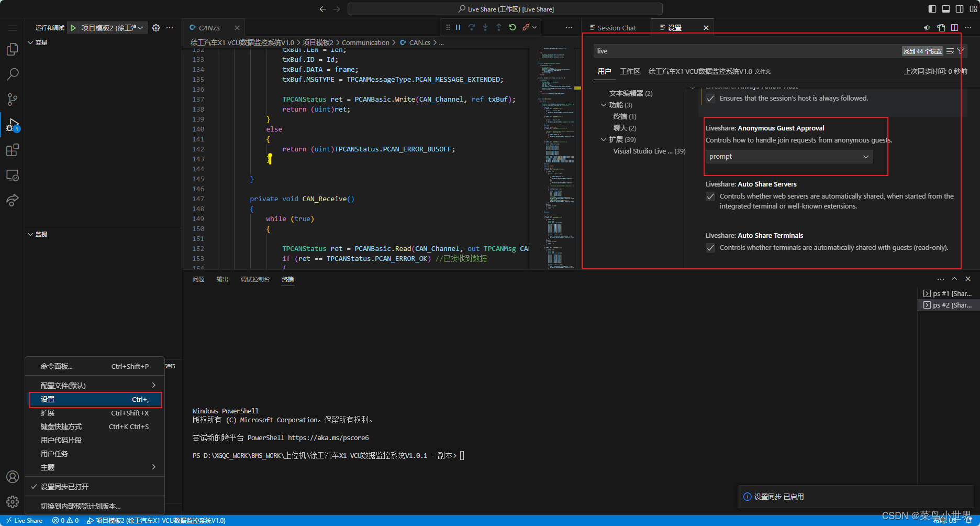This screenshot has height=526, width=980.
Task: Select terminal 'ps #2 [Shar...' in terminal list
Action: click(x=948, y=305)
